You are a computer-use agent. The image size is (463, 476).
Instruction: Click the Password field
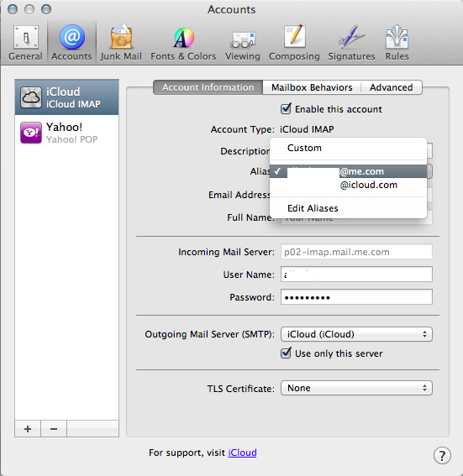[356, 297]
